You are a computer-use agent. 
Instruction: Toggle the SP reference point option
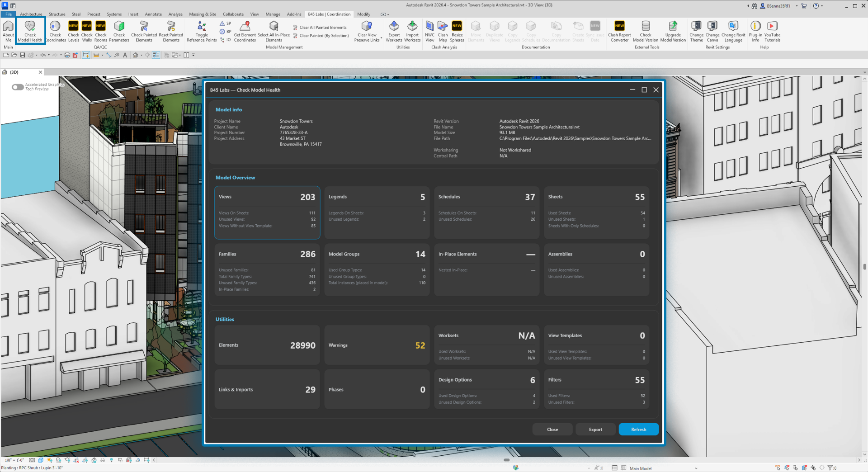pos(225,23)
